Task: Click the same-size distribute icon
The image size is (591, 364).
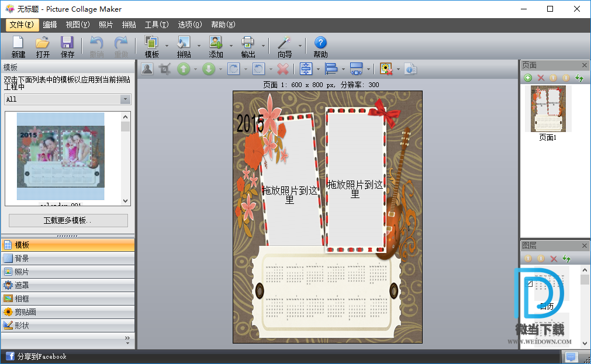Action: coord(356,69)
